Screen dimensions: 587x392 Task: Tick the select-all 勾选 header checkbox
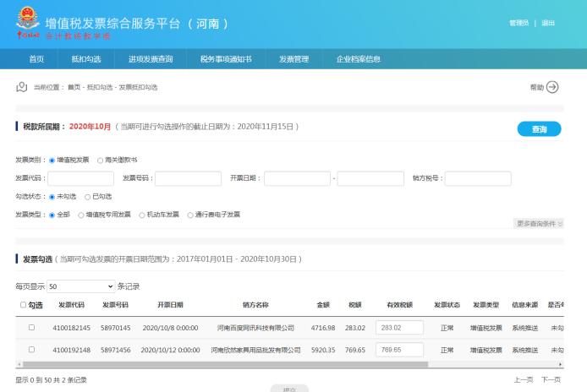(23, 305)
